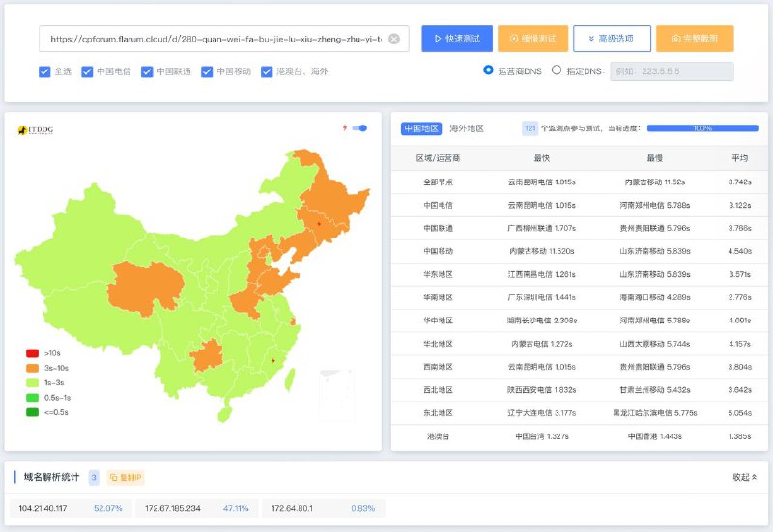Image resolution: width=773 pixels, height=532 pixels.
Task: Click the play icon on 快速测试 button
Action: 438,39
